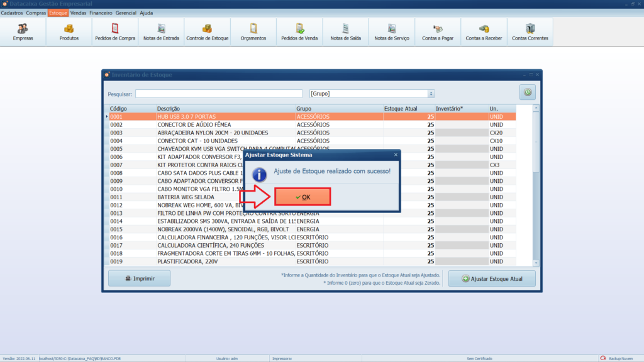The height and width of the screenshot is (362, 644).
Task: Click the green refresh icon in inventory window
Action: tap(527, 92)
